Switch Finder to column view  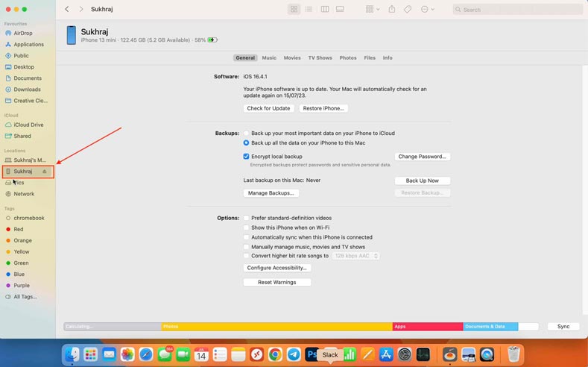(325, 10)
